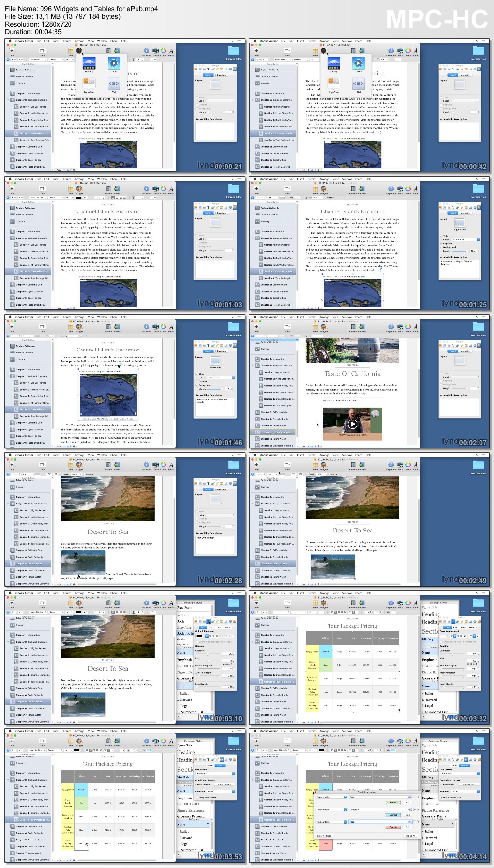Toggle the Title checkbox in the 00:02:28 Widget inspector
494x868 pixels.
tap(196, 512)
